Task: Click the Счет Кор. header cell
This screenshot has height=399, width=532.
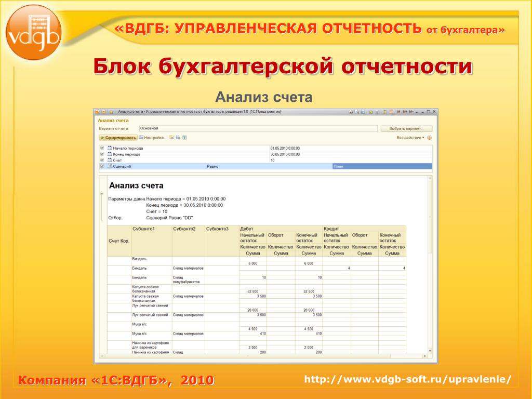Action: [x=119, y=241]
